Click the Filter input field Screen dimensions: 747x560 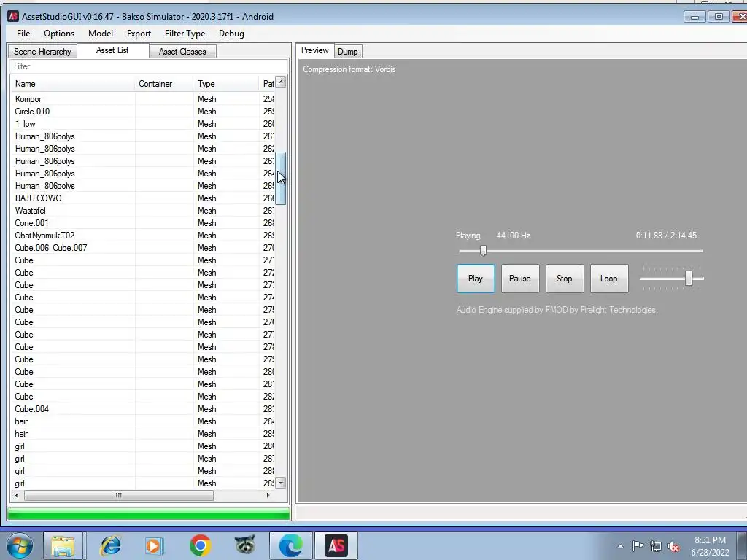point(149,66)
